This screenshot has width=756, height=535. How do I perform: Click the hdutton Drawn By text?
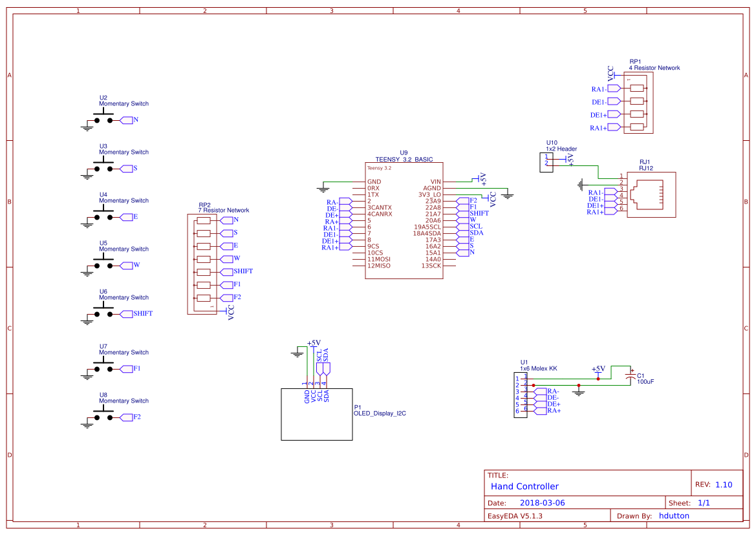pyautogui.click(x=674, y=515)
